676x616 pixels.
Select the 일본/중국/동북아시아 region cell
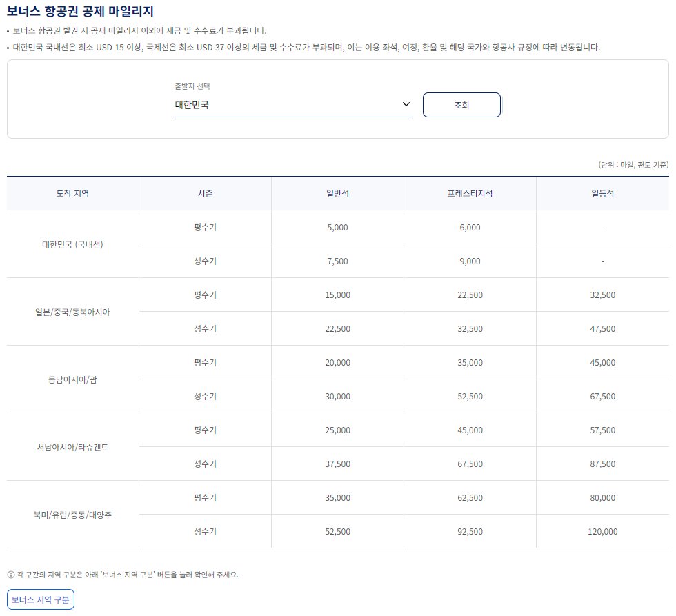click(72, 312)
